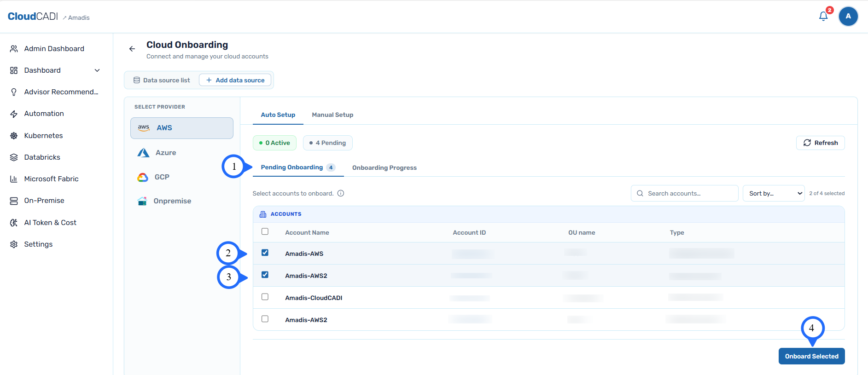Click the Account Name column header

(307, 233)
